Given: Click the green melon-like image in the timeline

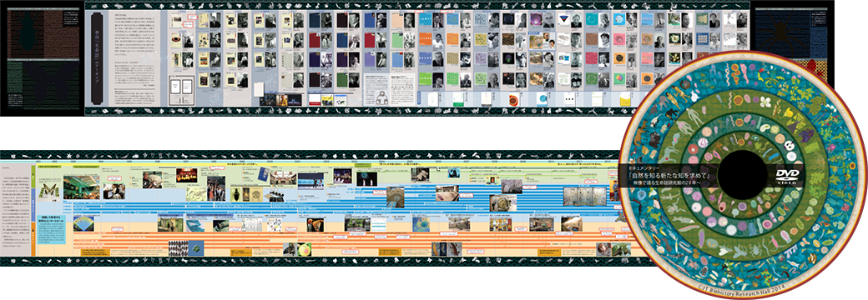Looking at the screenshot, I should [x=305, y=249].
